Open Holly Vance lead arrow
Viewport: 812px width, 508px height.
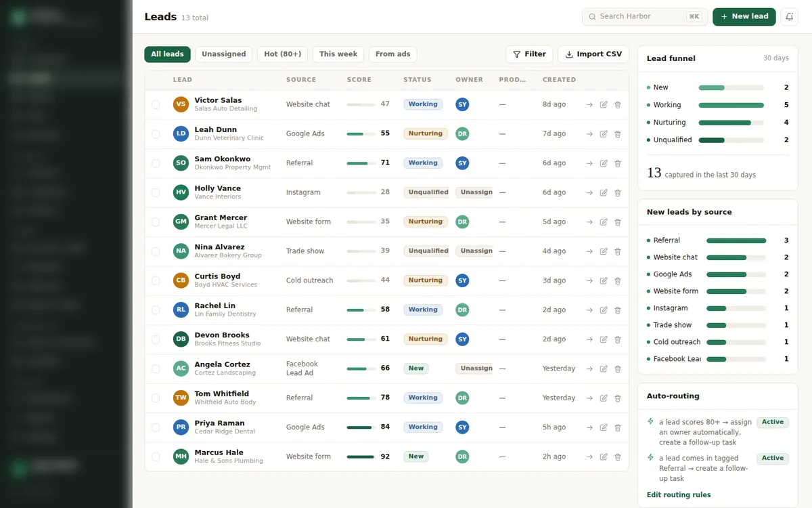pyautogui.click(x=589, y=193)
